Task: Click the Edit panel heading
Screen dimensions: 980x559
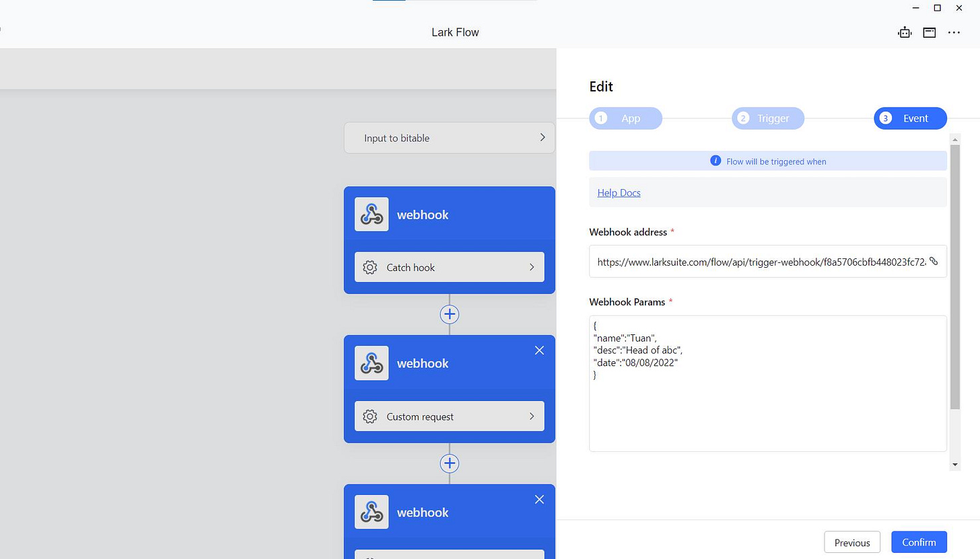Action: [x=601, y=86]
